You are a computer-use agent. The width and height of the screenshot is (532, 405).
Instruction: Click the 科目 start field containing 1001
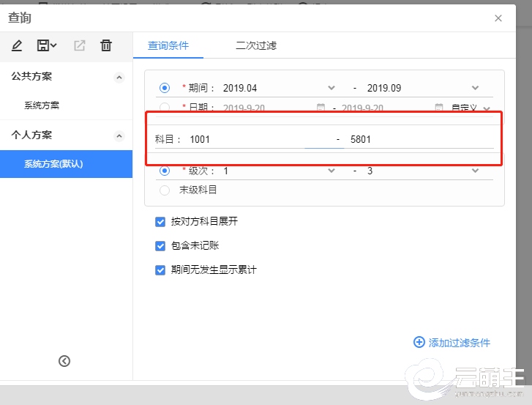point(256,138)
